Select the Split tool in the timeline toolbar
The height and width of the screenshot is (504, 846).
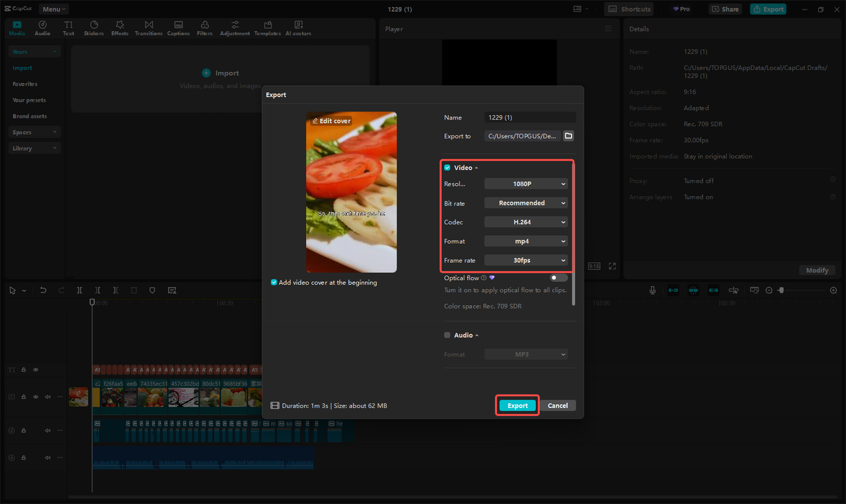[79, 290]
